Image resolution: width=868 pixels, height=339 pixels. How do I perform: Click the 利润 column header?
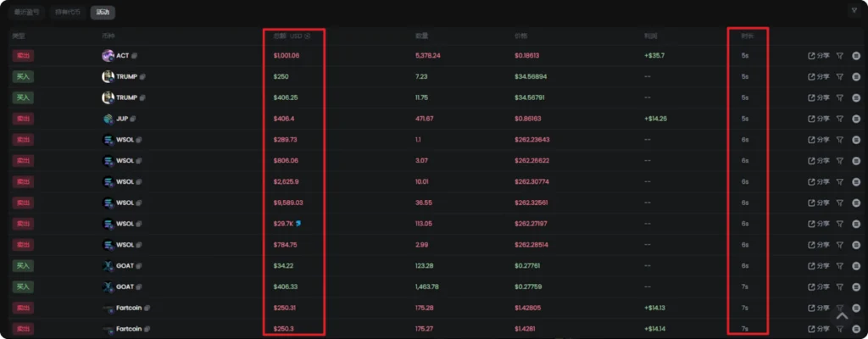650,36
